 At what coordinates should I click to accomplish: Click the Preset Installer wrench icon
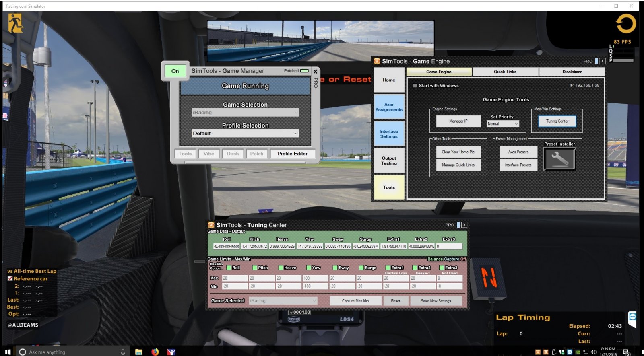coord(559,159)
